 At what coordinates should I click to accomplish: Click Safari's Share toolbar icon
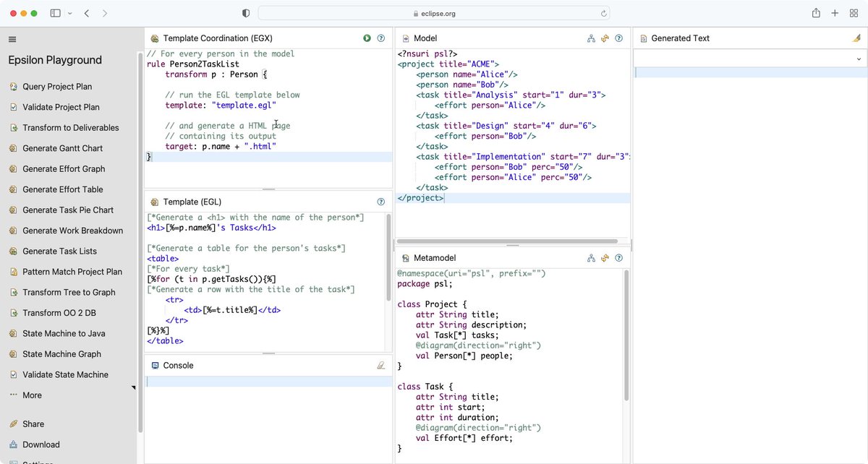click(x=816, y=13)
